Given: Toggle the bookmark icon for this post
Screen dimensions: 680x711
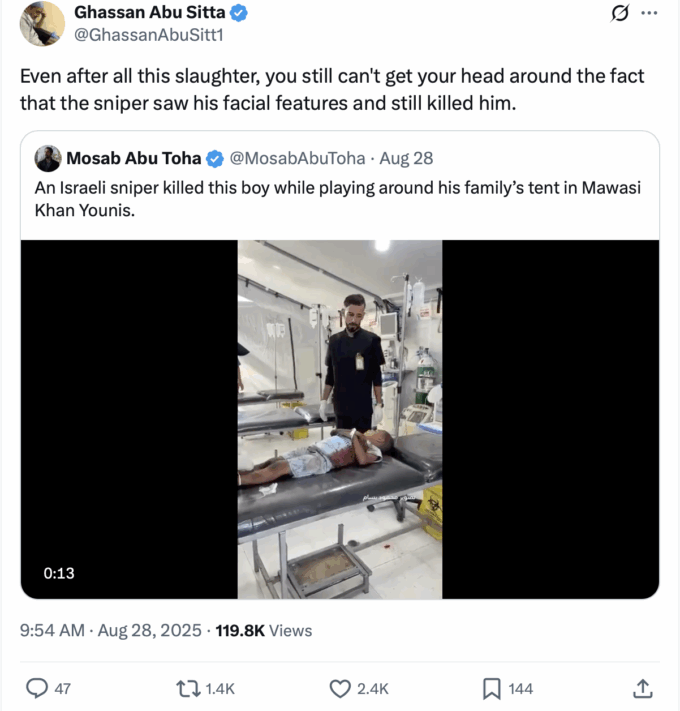Looking at the screenshot, I should (x=492, y=688).
